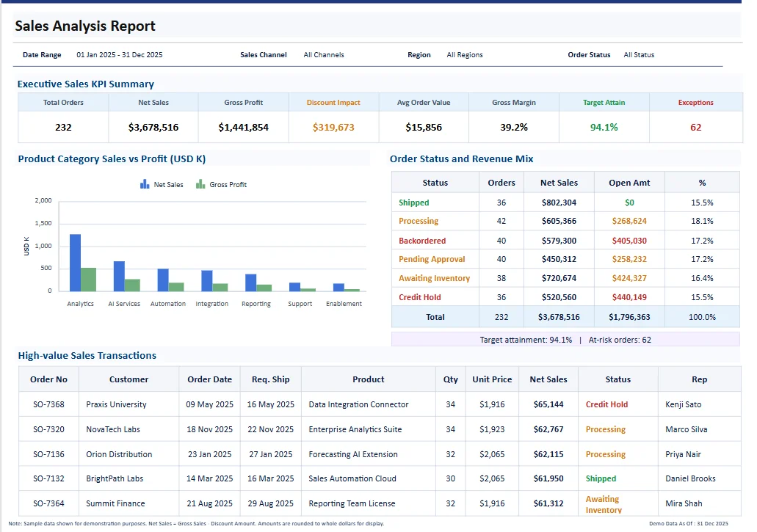Viewport: 757px width, 532px height.
Task: Click the product Reporting Team License
Action: [352, 503]
